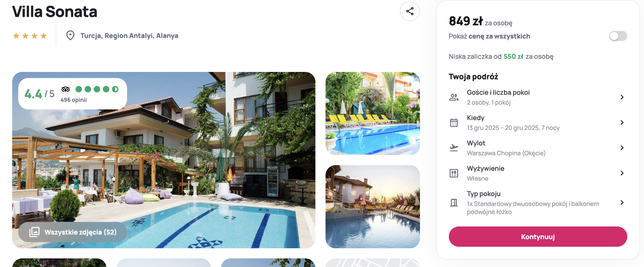Click the airplane departure icon beside Wylot
Image resolution: width=644 pixels, height=267 pixels.
[x=454, y=148]
